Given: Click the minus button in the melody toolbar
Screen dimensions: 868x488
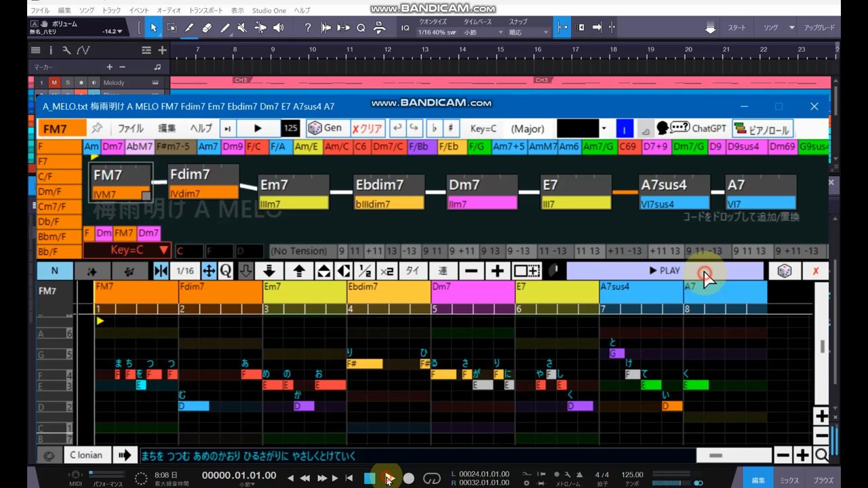Looking at the screenshot, I should tap(471, 271).
